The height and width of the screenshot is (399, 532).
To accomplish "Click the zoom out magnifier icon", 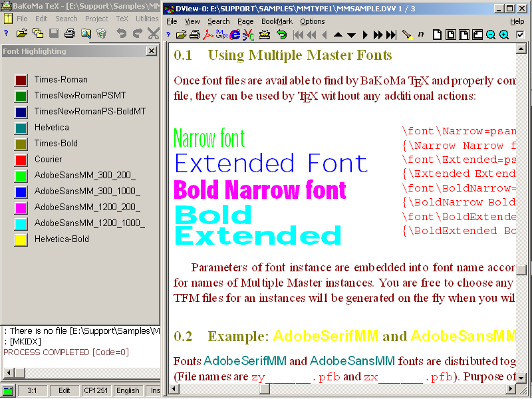I will tap(491, 35).
